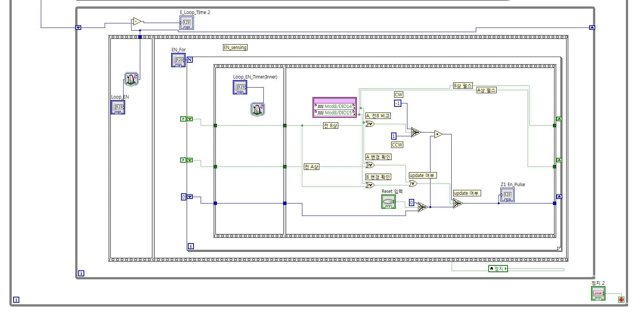644x319 pixels.
Task: Click the Reset 입력 boolean control
Action: pos(388,202)
